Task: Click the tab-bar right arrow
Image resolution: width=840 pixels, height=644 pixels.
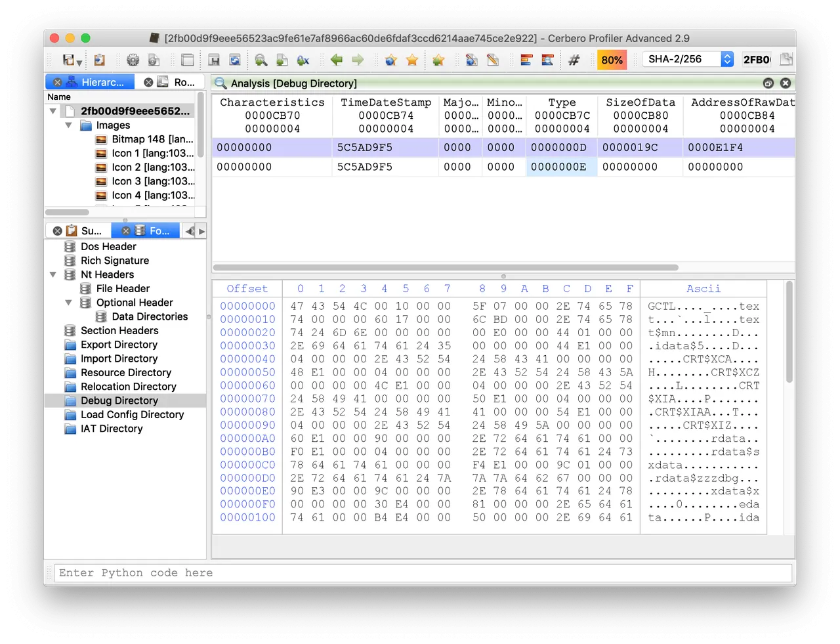Action: pyautogui.click(x=201, y=230)
